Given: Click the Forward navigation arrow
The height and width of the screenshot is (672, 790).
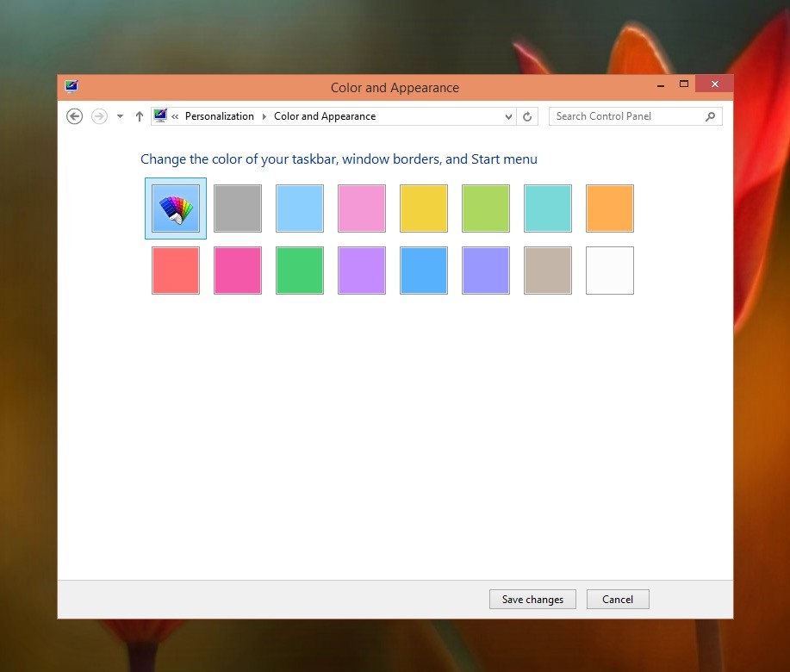Looking at the screenshot, I should coord(98,115).
